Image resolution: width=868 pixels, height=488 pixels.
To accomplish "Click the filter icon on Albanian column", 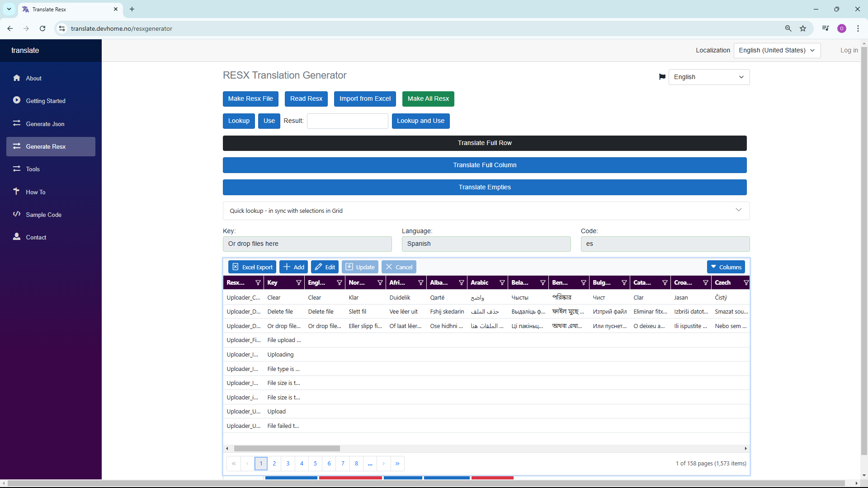I will [x=461, y=283].
